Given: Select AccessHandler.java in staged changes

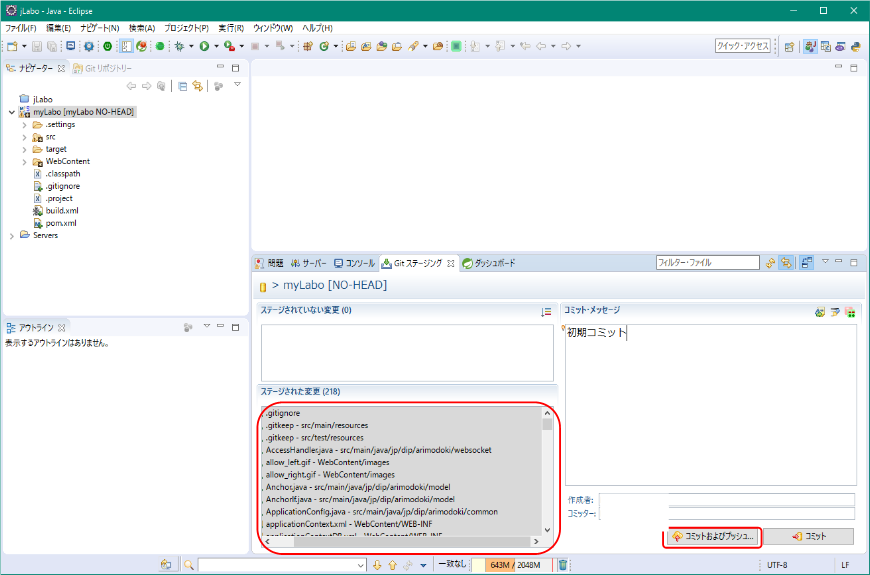Looking at the screenshot, I should 378,450.
